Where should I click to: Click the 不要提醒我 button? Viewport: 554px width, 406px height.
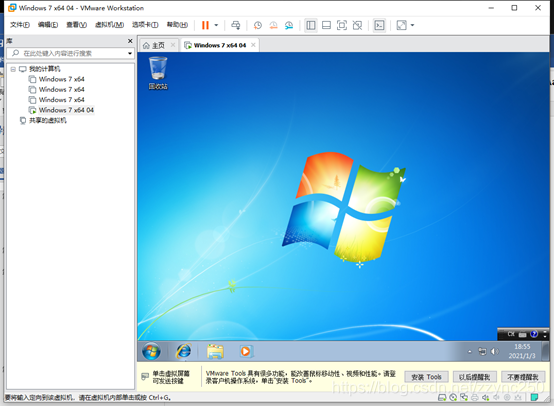tap(523, 377)
